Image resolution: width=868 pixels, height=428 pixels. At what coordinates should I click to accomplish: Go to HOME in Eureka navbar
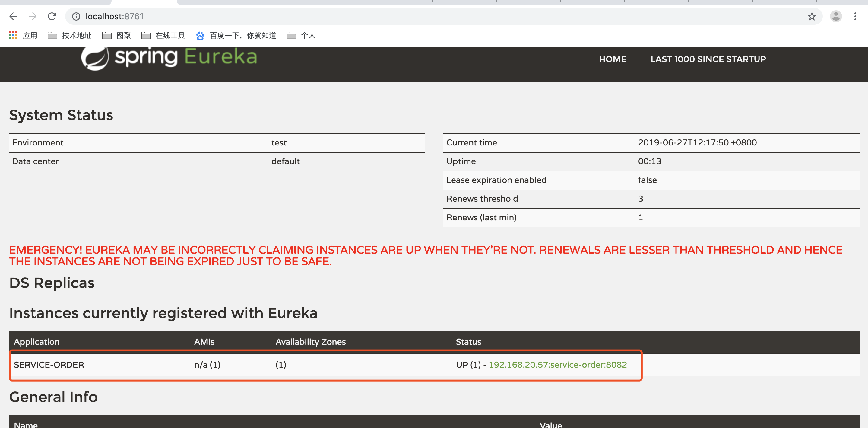612,59
